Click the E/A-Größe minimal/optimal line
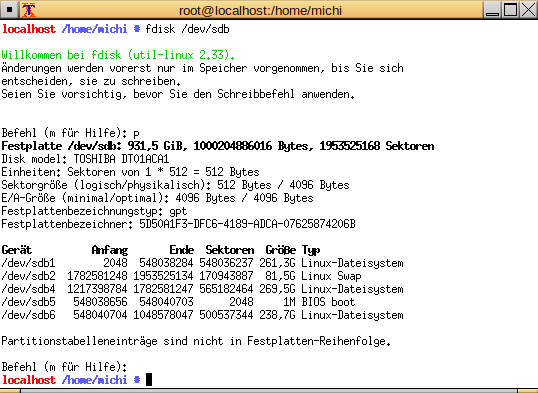 157,198
